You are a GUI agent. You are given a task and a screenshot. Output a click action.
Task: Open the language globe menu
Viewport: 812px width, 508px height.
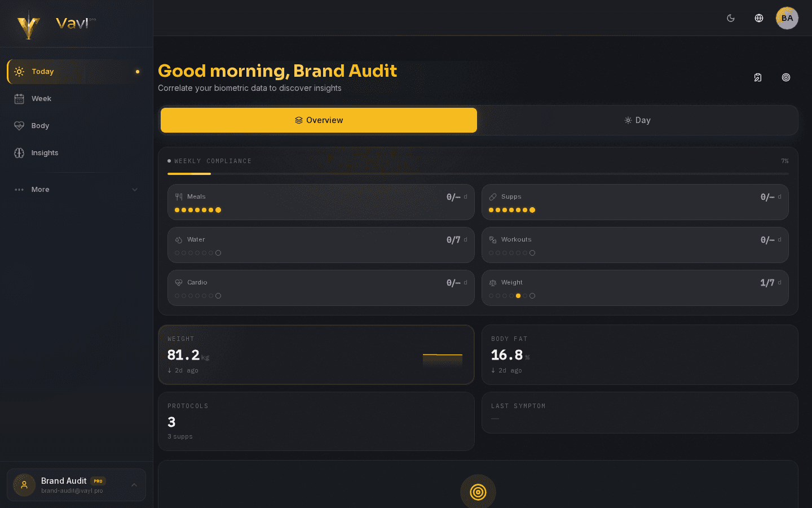(x=759, y=18)
